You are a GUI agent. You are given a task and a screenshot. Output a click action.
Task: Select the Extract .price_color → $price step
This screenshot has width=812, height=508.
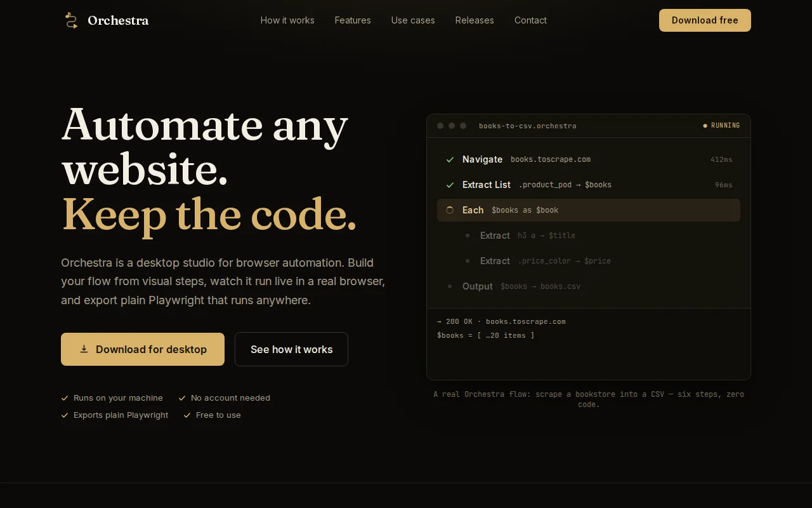(x=598, y=261)
